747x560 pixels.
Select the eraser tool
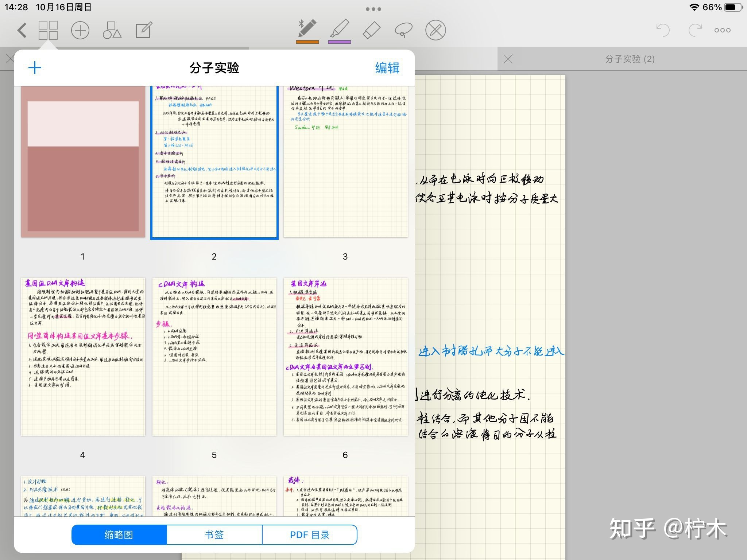pyautogui.click(x=371, y=30)
